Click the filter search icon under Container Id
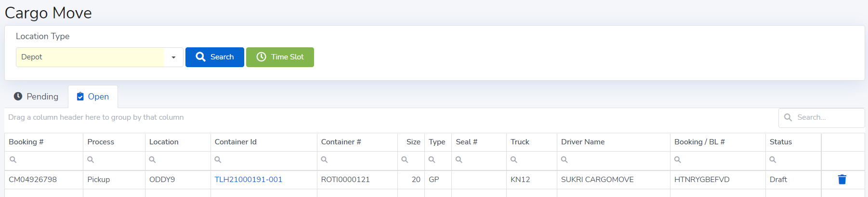The image size is (868, 197). pos(218,160)
